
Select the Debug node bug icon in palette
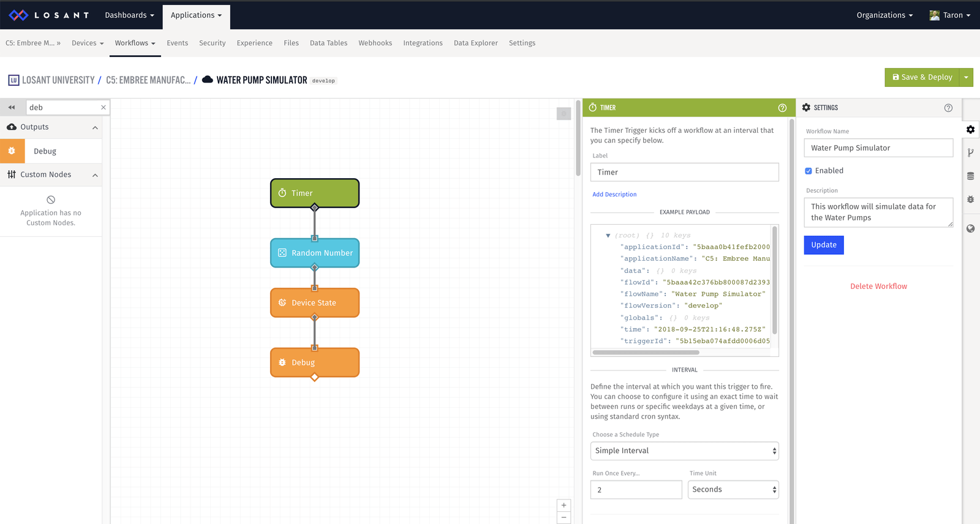point(12,151)
